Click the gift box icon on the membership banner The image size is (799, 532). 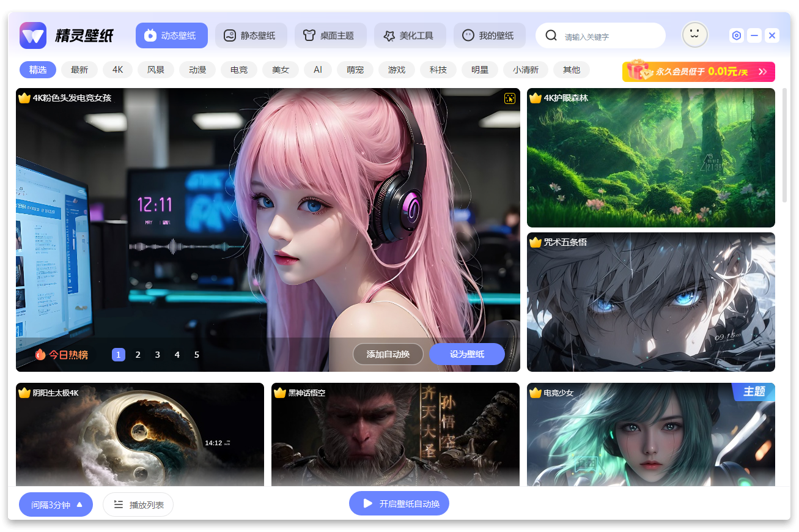[x=638, y=70]
